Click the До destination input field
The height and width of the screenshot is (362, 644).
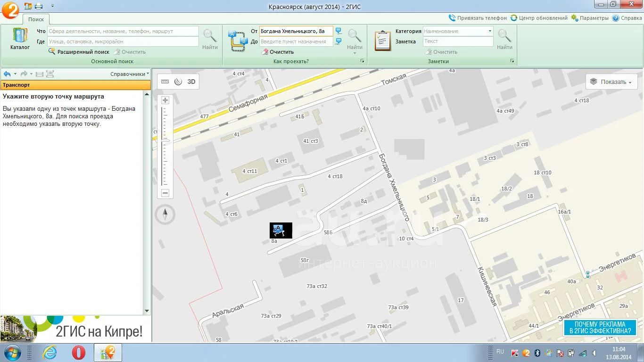(296, 41)
